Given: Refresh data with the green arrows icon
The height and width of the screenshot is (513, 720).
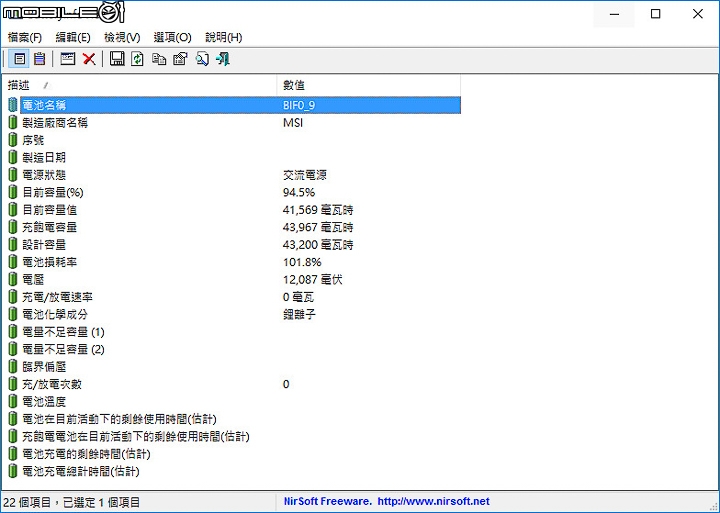Looking at the screenshot, I should pyautogui.click(x=137, y=59).
